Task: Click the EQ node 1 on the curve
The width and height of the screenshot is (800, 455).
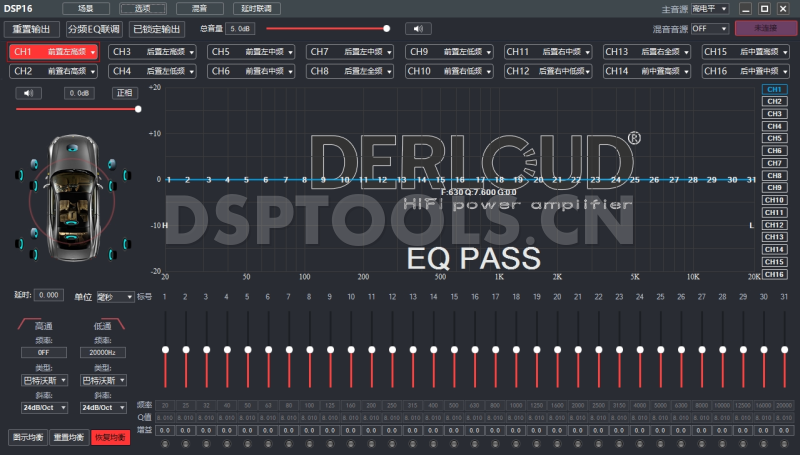Action: 168,180
